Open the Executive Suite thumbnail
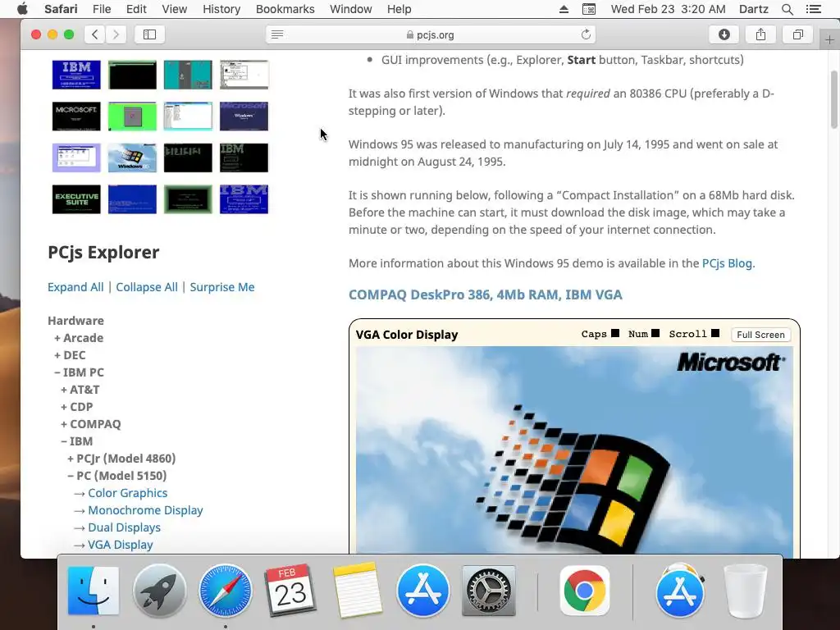The image size is (840, 630). [76, 199]
